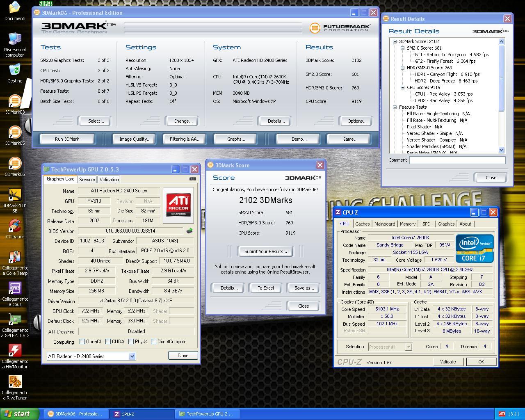The height and width of the screenshot is (420, 525).
Task: Click the ATI tray icon in system tray
Action: [502, 414]
